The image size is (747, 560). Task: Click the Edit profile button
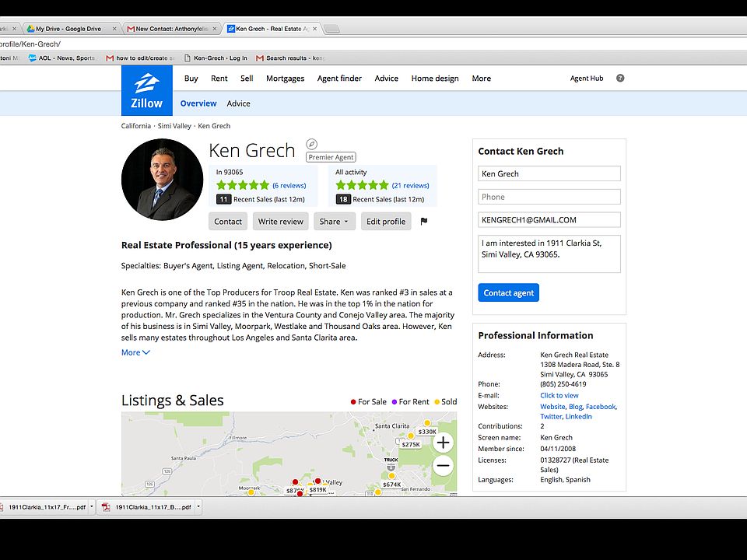(x=386, y=222)
